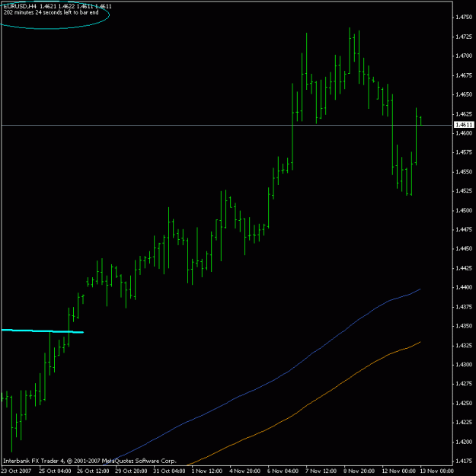Screen dimensions: 476x476
Task: Click the '8 Nov 20:00' time label
Action: [x=359, y=471]
